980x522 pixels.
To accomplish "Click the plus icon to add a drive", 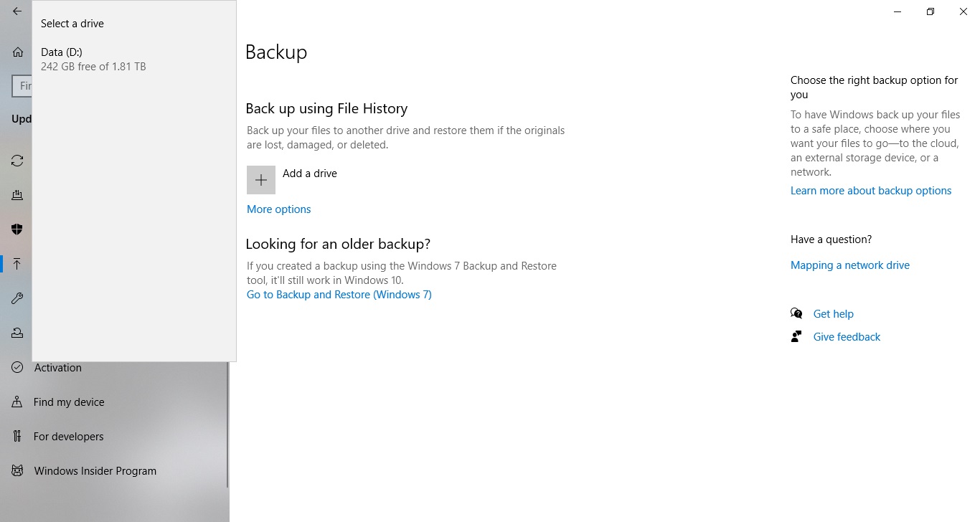I will (x=261, y=180).
